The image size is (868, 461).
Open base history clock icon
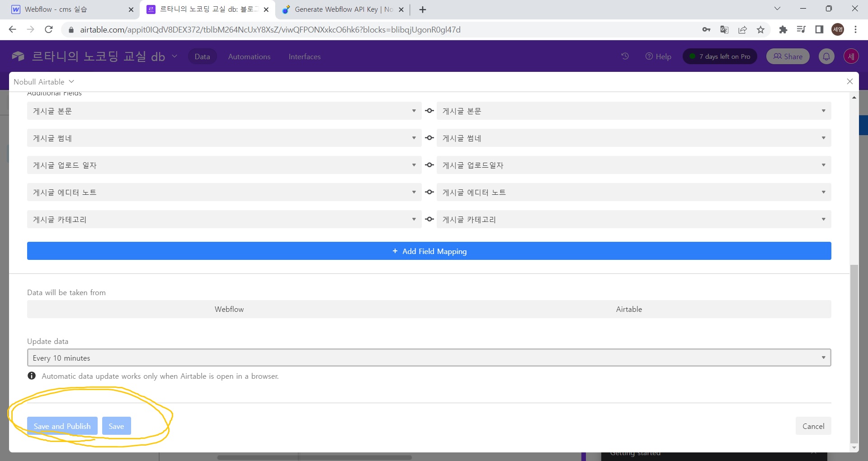click(625, 56)
